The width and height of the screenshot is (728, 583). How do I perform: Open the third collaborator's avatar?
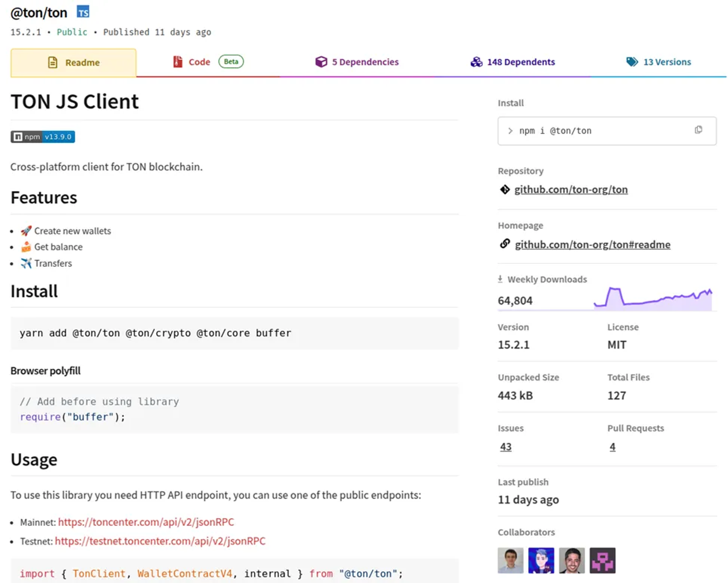pos(571,560)
